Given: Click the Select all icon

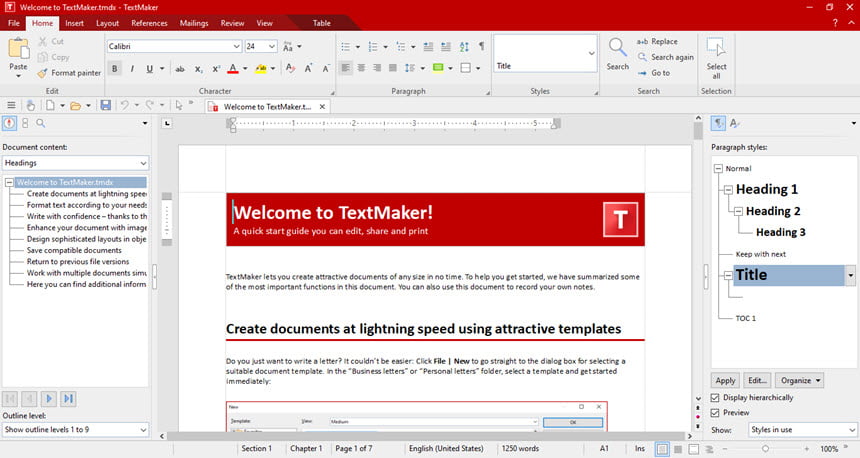Looking at the screenshot, I should [716, 48].
